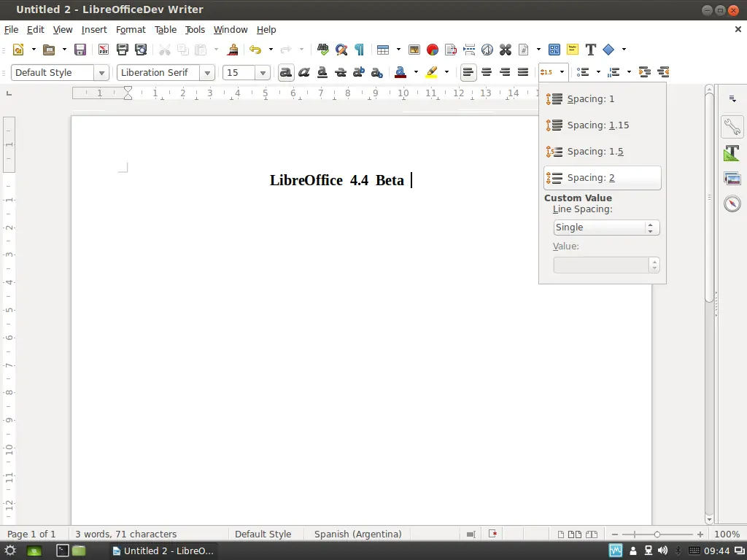This screenshot has width=747, height=560.
Task: Open sidebar Properties deck
Action: 732,127
